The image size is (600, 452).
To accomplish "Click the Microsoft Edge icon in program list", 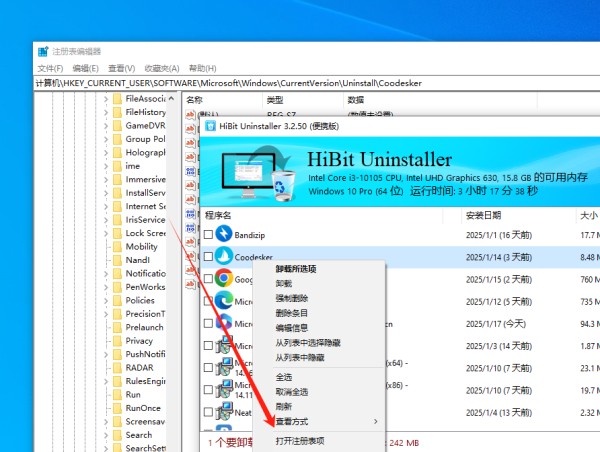I will pyautogui.click(x=224, y=300).
